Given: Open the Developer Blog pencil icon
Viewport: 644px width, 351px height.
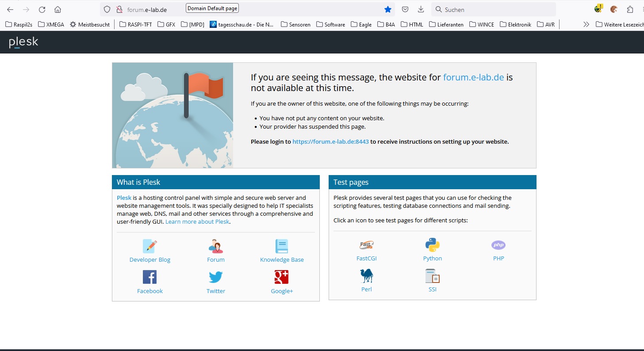Looking at the screenshot, I should point(150,246).
